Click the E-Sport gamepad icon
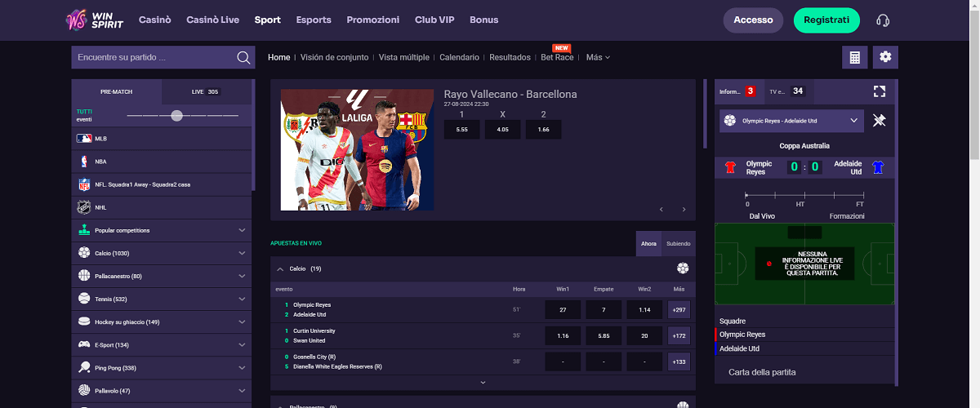This screenshot has width=980, height=408. pos(83,344)
